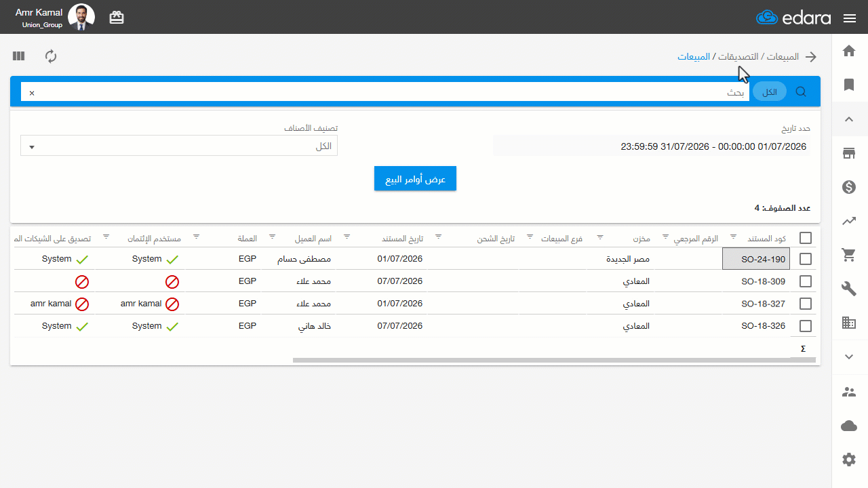
Task: Open the hamburger main menu
Action: [850, 18]
